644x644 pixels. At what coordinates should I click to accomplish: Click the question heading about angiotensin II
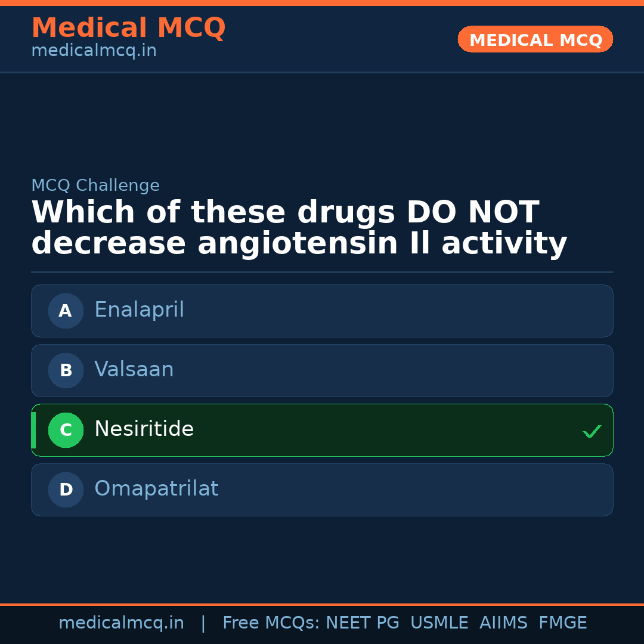pos(299,228)
